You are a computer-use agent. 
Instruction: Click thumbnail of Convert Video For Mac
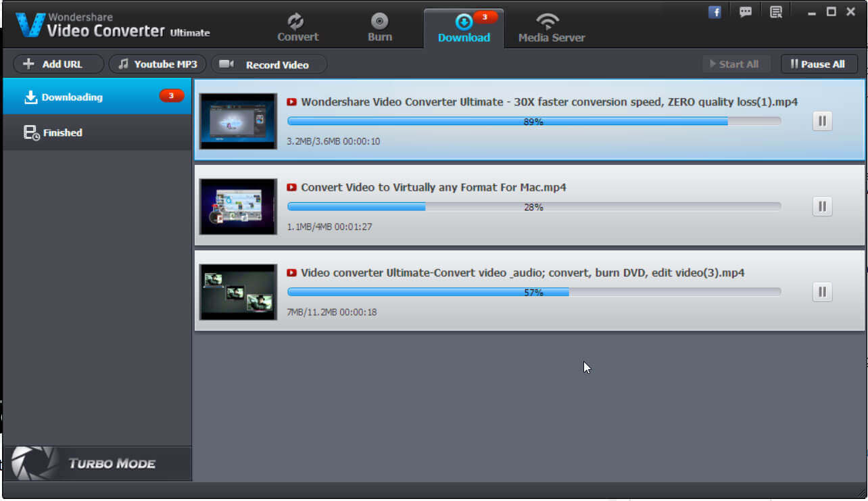[238, 206]
